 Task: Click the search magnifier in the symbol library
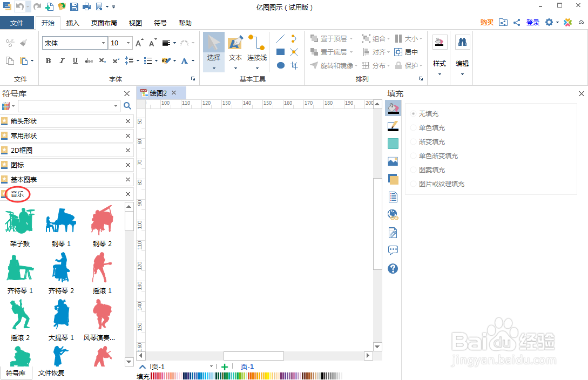(127, 106)
